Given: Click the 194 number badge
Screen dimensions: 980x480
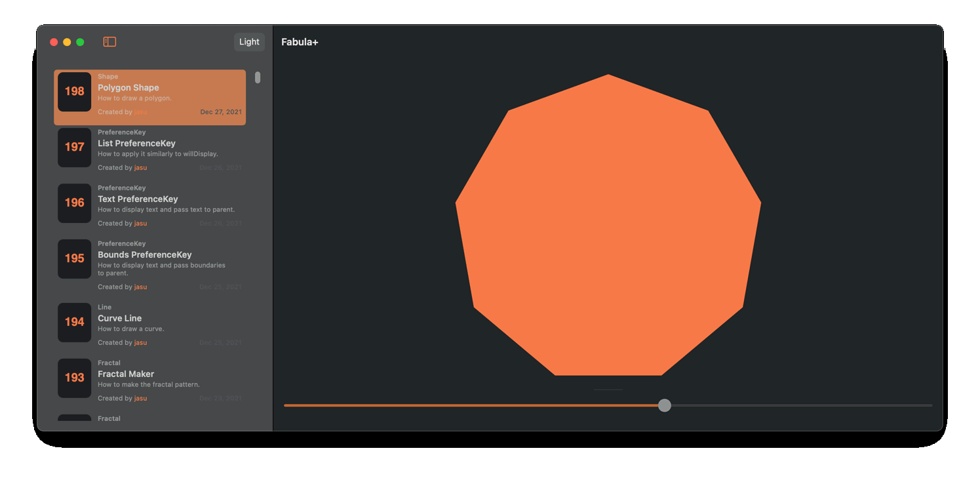Looking at the screenshot, I should (74, 322).
